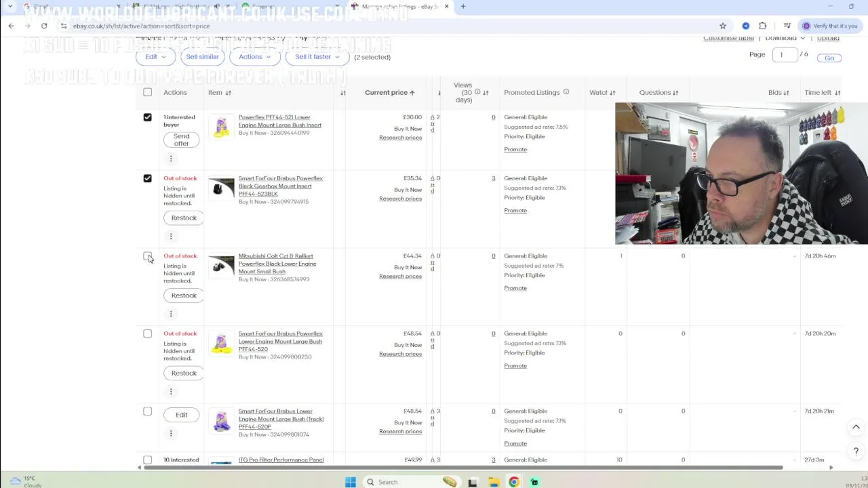The height and width of the screenshot is (488, 868).
Task: Open more actions for PFF44-520 Large Bush row
Action: (x=171, y=391)
